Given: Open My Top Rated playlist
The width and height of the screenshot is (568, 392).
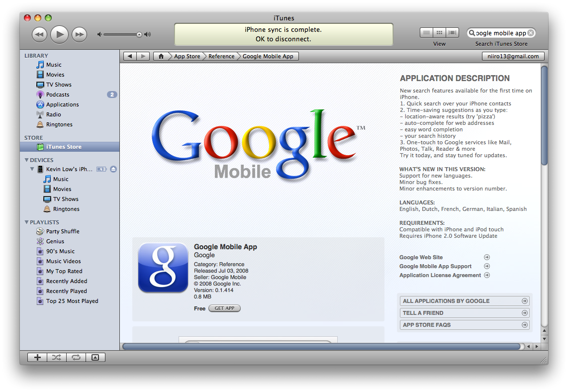Looking at the screenshot, I should point(70,271).
